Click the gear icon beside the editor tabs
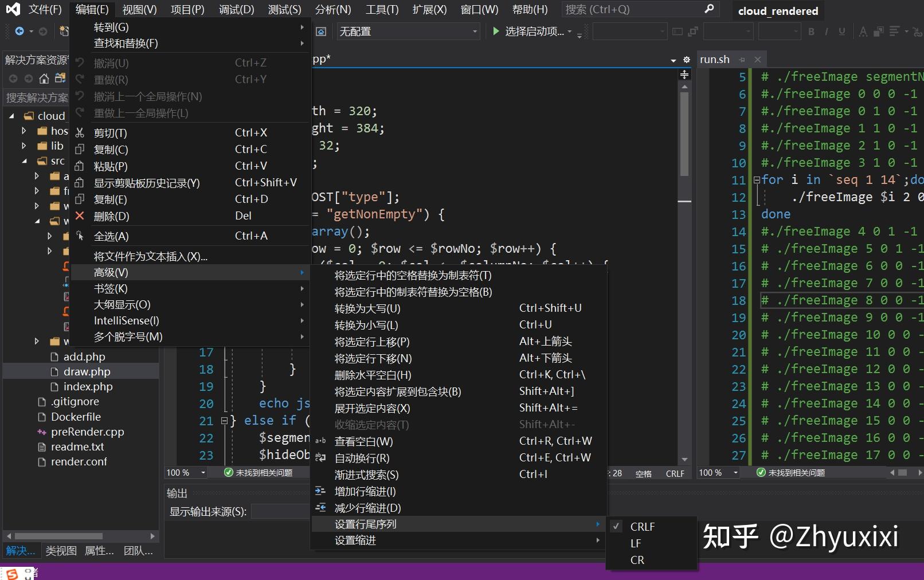Viewport: 924px width, 580px height. click(x=686, y=59)
